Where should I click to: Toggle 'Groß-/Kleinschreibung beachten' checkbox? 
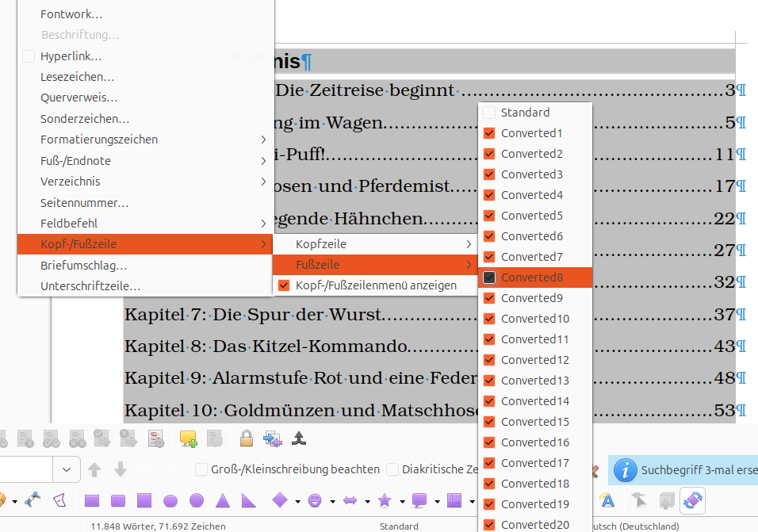click(x=201, y=469)
